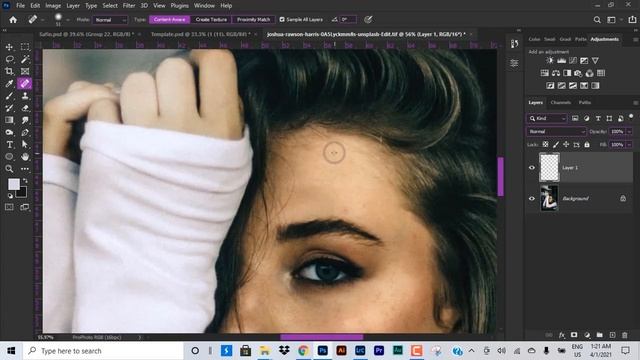Open the brush preset picker arrow

(x=68, y=20)
